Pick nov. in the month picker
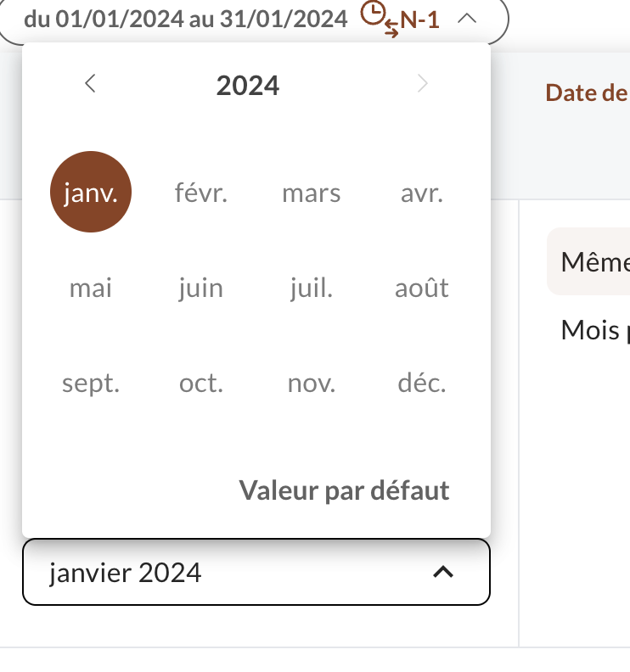The width and height of the screenshot is (630, 672). tap(312, 384)
